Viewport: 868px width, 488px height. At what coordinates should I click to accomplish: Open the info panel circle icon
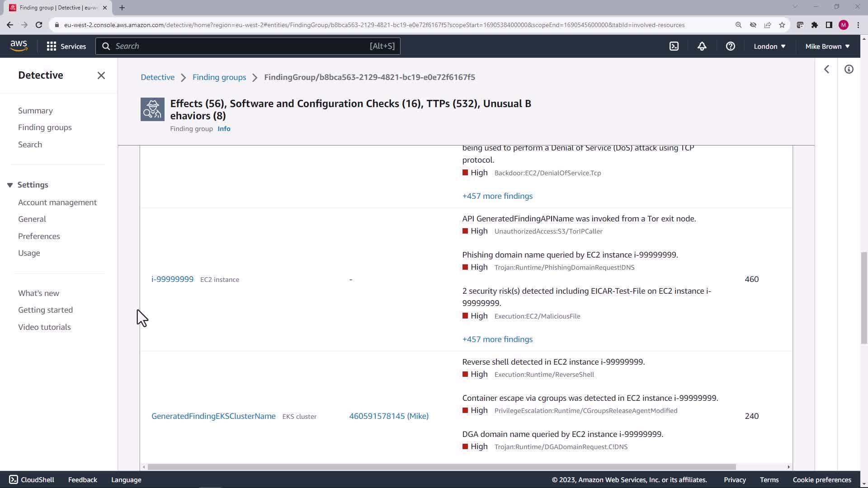pos(849,69)
